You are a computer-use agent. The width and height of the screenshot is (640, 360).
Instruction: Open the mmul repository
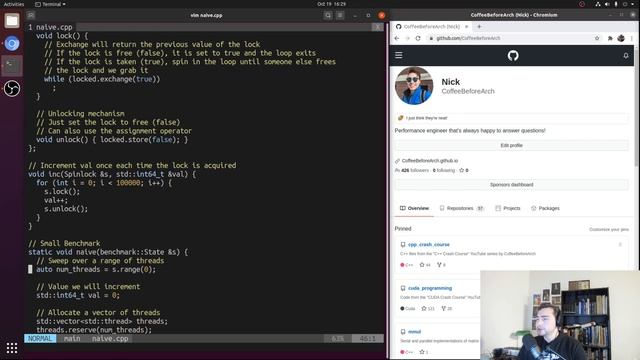pyautogui.click(x=414, y=332)
